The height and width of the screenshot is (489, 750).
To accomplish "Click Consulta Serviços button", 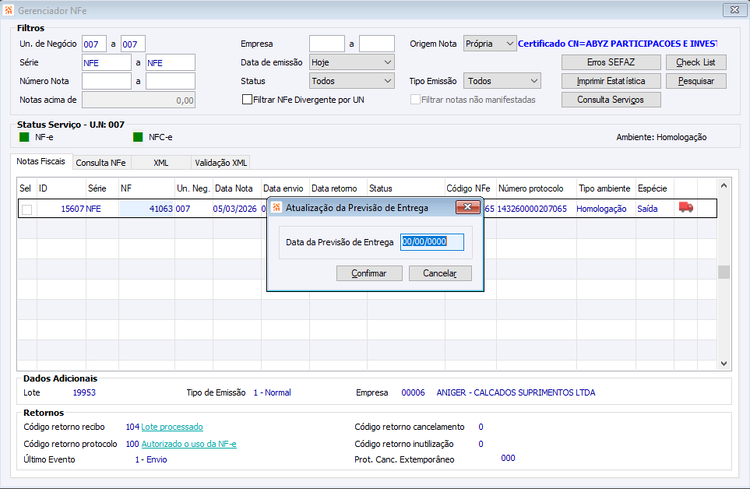I will [x=611, y=100].
